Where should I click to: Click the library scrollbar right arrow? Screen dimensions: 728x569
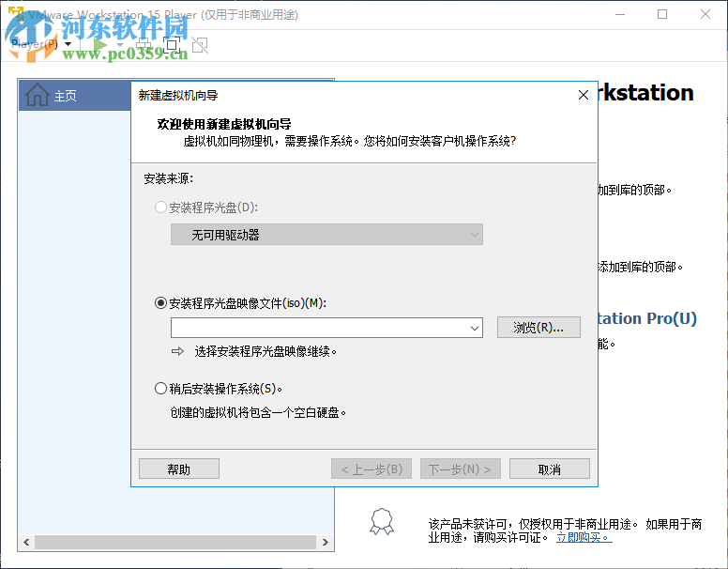(325, 542)
